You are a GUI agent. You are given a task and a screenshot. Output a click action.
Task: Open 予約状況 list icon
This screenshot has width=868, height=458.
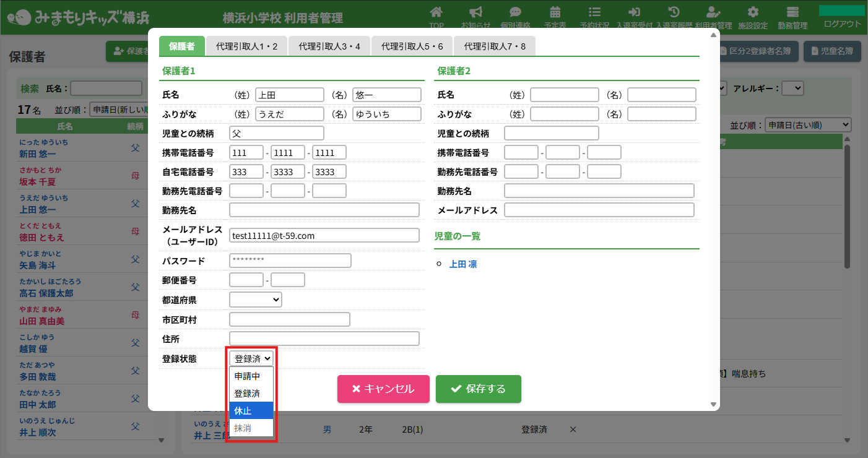click(x=594, y=12)
